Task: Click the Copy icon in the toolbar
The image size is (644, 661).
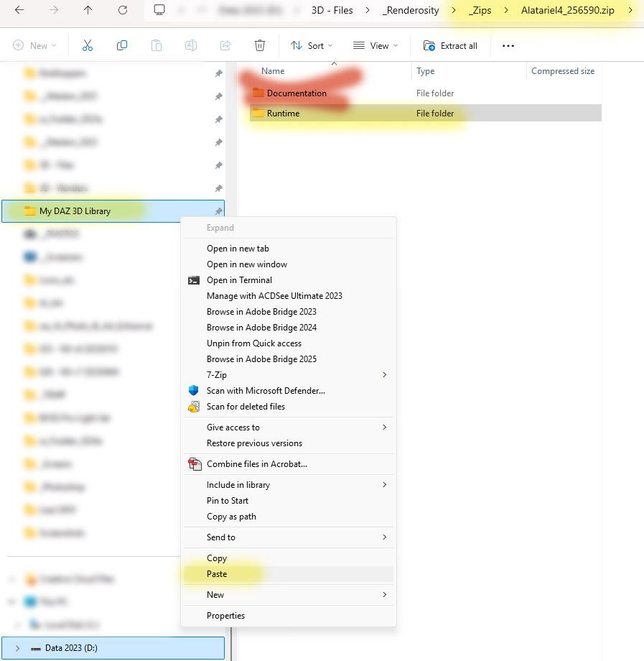Action: coord(122,45)
